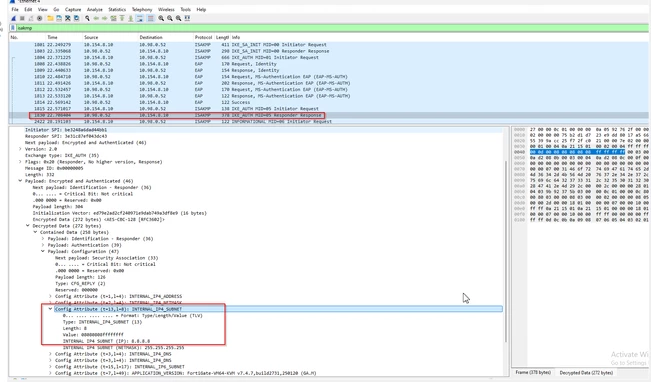Click the normal size zoom icon

pyautogui.click(x=179, y=18)
